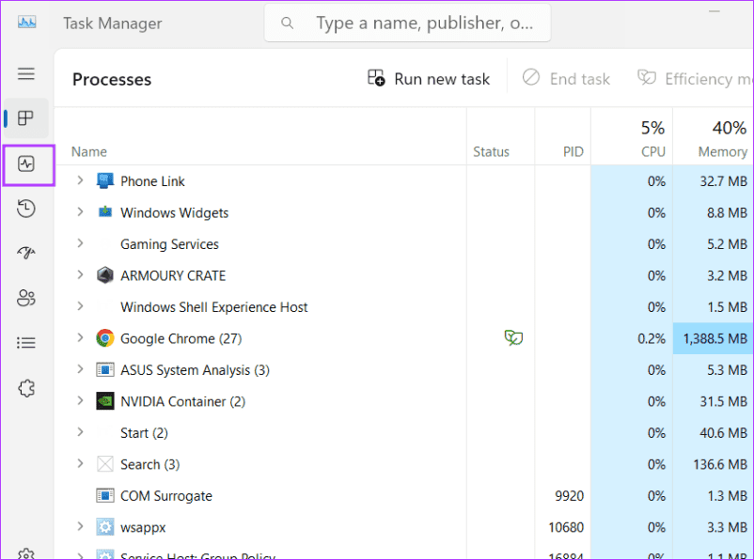This screenshot has height=560, width=754.
Task: Click the ASUS System Analysis icon
Action: [105, 369]
